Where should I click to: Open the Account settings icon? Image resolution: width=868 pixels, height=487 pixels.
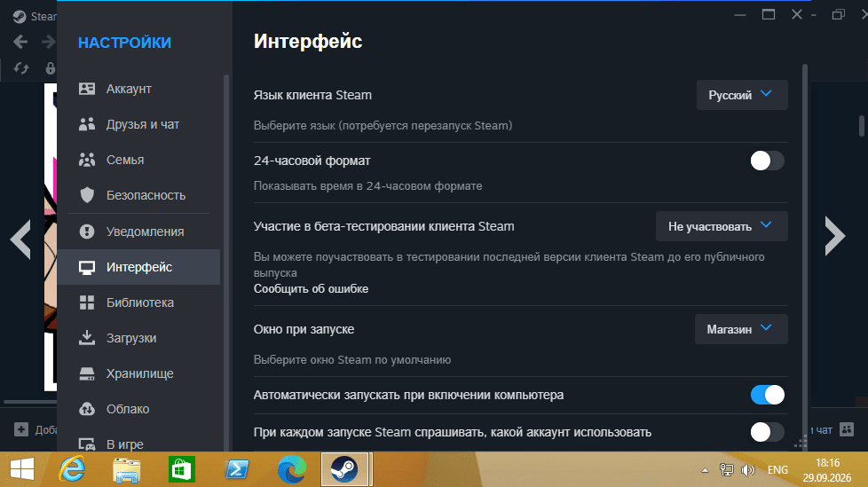87,89
